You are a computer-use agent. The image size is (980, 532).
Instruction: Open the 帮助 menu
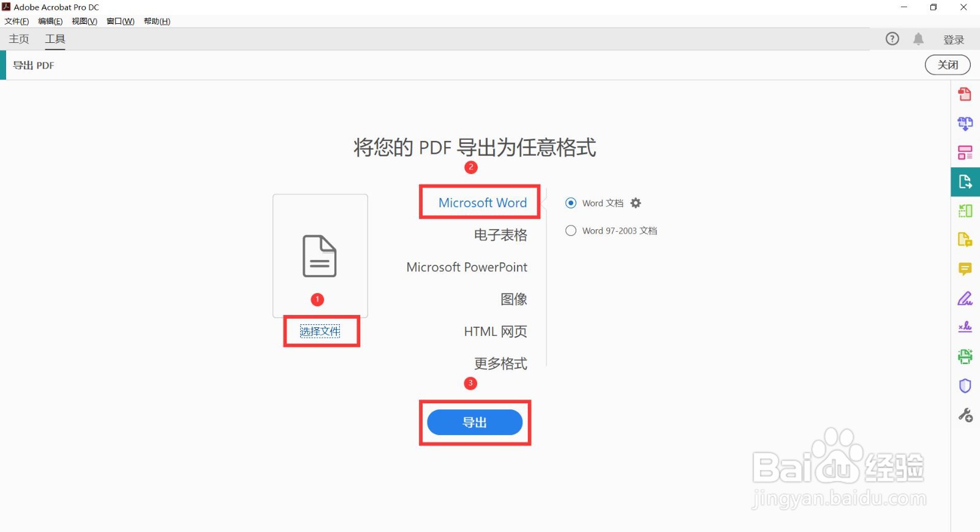pos(157,21)
